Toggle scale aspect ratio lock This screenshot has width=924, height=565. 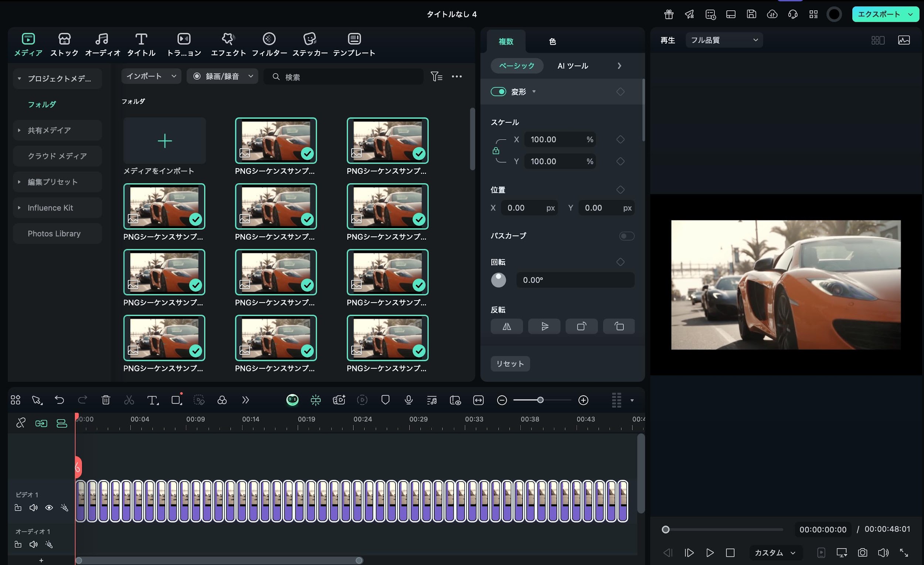coord(496,151)
